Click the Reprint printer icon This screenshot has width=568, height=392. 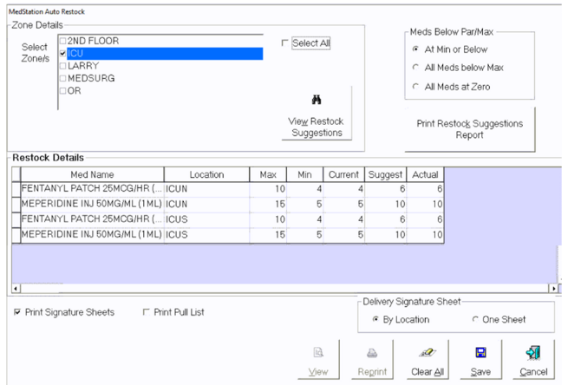[x=372, y=352]
